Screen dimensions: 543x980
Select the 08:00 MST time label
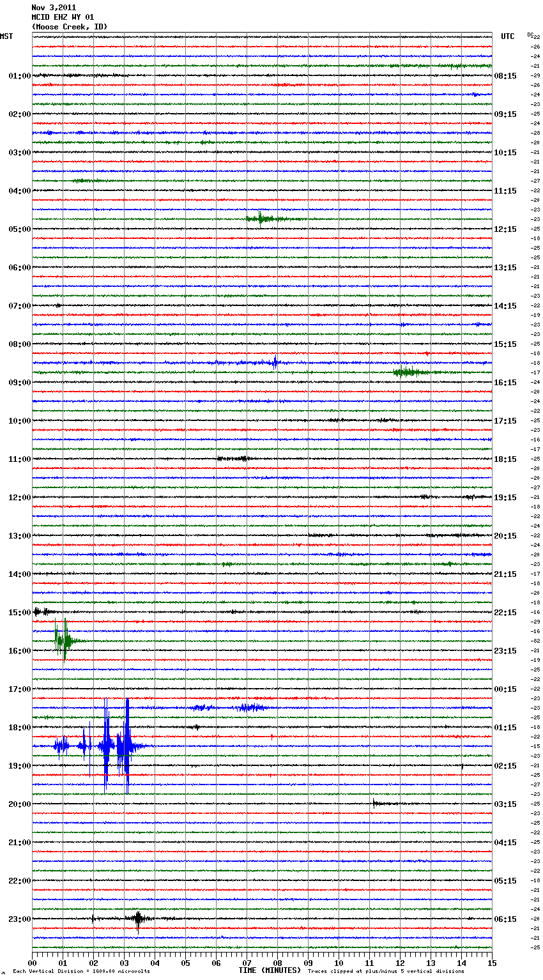click(x=19, y=344)
